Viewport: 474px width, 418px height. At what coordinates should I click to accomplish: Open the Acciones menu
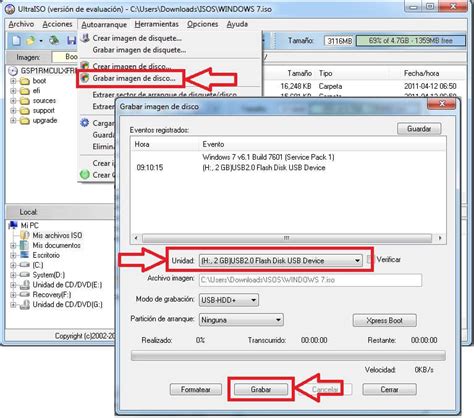point(57,24)
